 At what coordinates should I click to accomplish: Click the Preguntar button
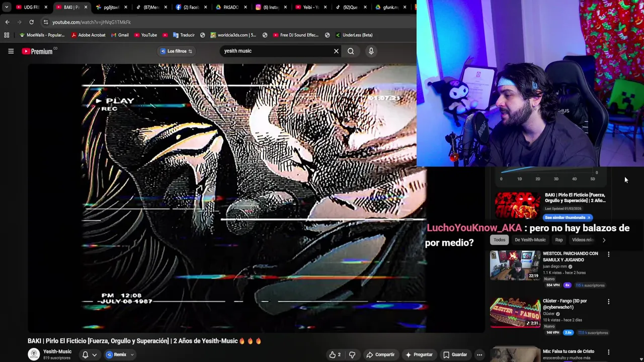pos(419,354)
